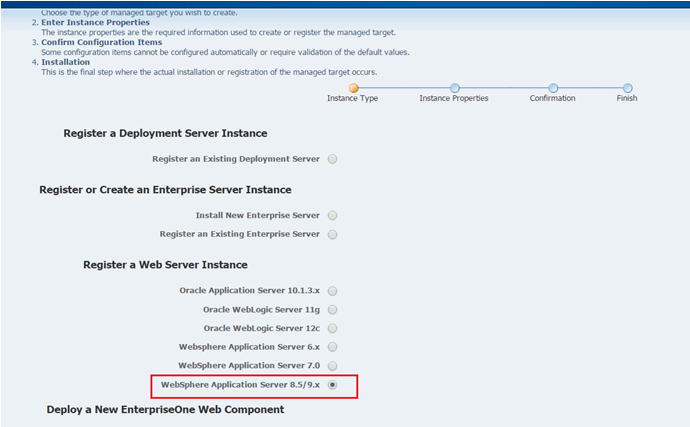Click the Websphere Application Server 6.x label
This screenshot has width=690, height=427.
point(250,347)
